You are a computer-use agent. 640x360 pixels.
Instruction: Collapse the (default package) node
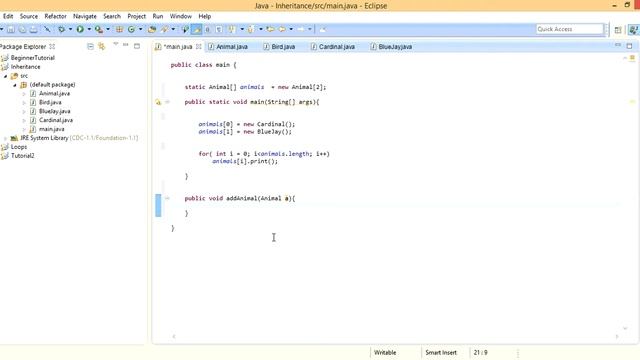pos(15,85)
